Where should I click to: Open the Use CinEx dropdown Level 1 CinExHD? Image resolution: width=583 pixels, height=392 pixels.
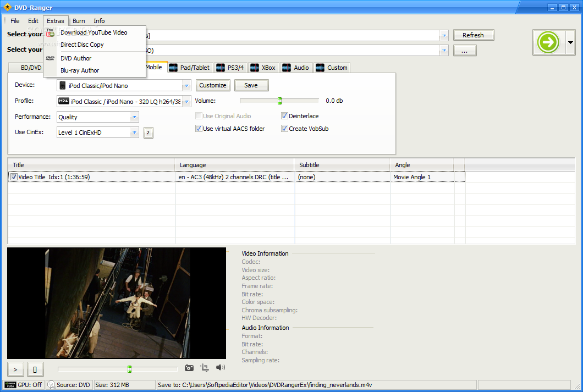click(135, 132)
